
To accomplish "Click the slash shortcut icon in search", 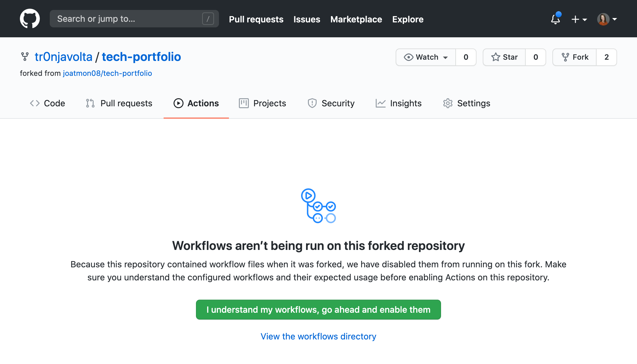I will [208, 19].
